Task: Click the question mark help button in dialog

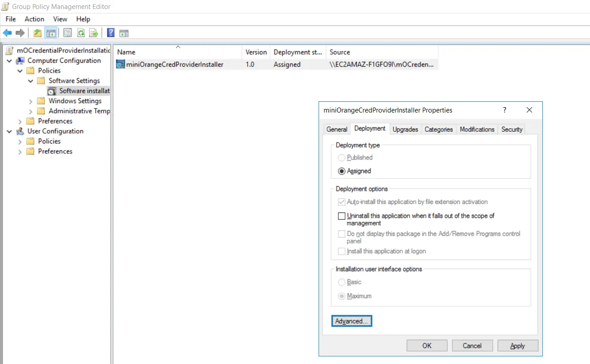Action: [x=505, y=110]
